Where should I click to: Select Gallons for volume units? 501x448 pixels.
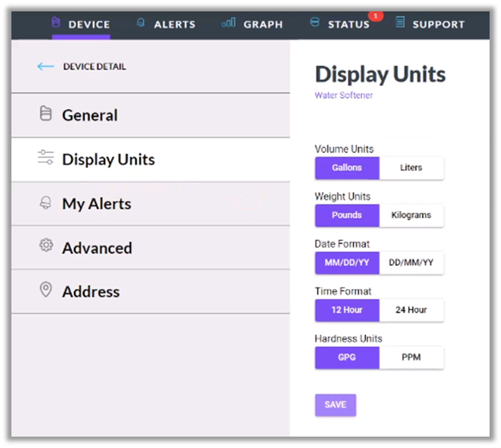pos(346,168)
